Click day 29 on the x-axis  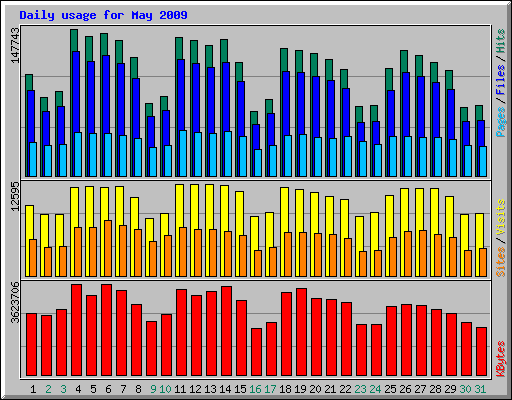tap(450, 389)
